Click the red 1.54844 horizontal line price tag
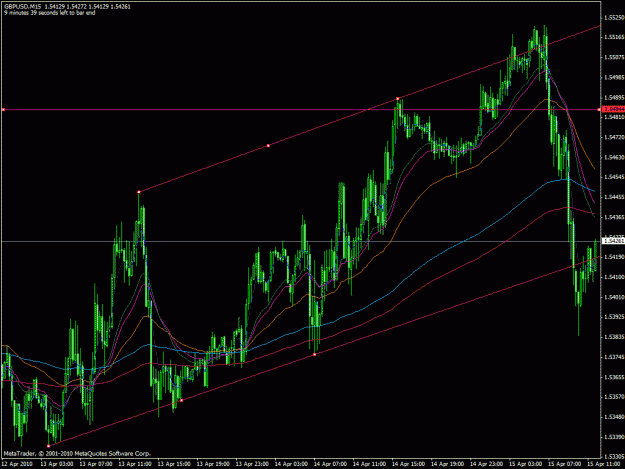 [x=614, y=109]
